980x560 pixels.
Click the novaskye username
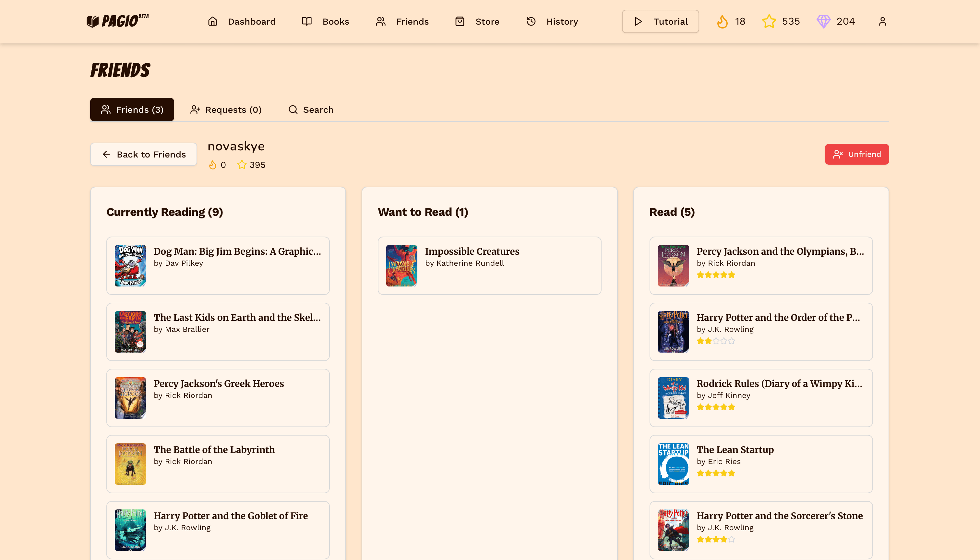click(x=236, y=146)
